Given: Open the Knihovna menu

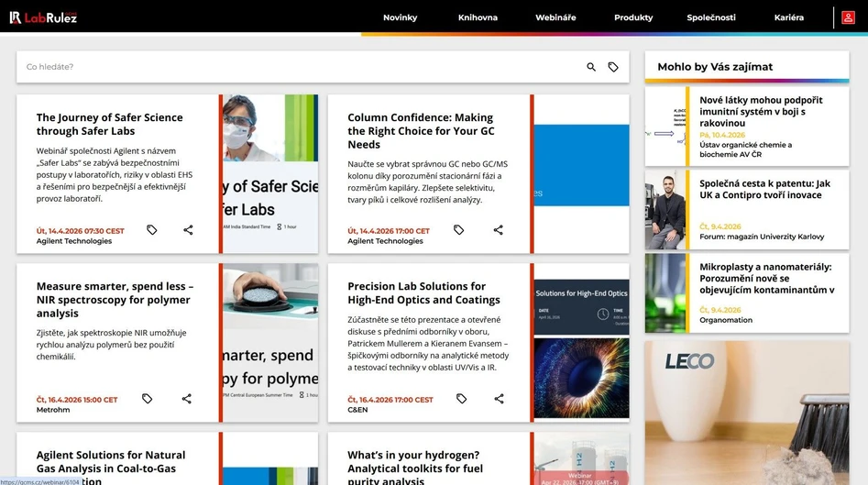Looking at the screenshot, I should (x=478, y=17).
